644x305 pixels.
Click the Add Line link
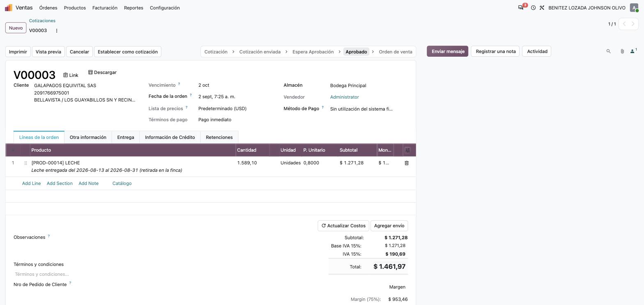click(31, 183)
